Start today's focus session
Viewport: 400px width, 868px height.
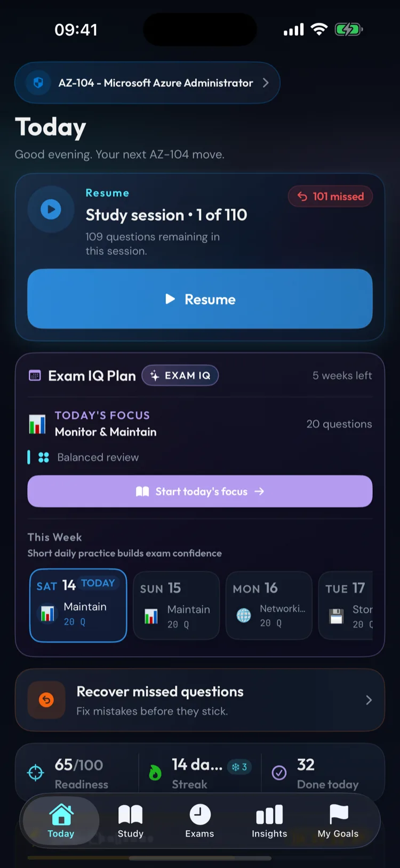[199, 491]
